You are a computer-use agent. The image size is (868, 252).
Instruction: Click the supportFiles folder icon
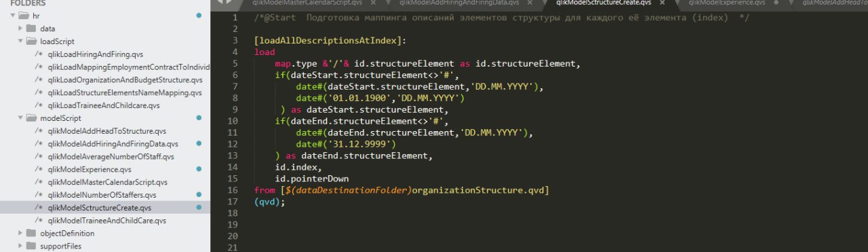(31, 246)
